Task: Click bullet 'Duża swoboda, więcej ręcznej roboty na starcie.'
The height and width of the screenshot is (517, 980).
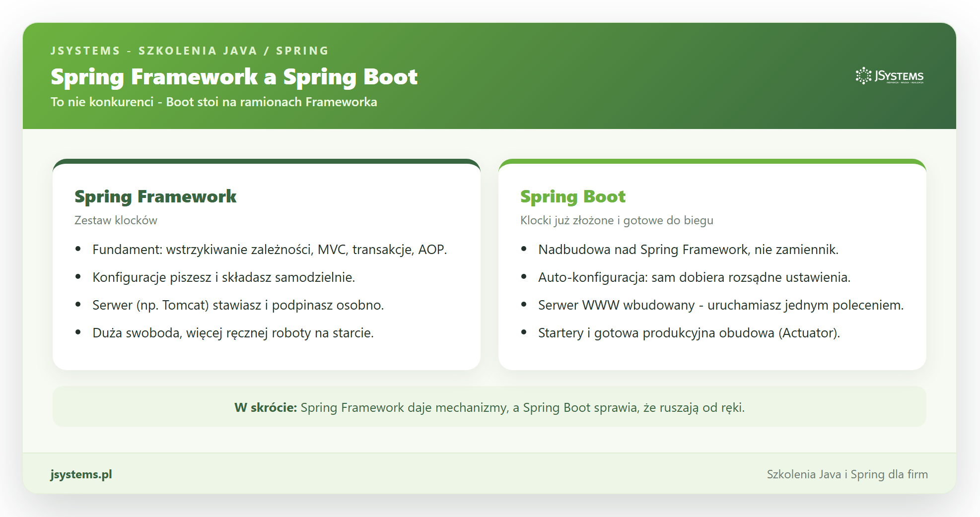Action: 233,333
